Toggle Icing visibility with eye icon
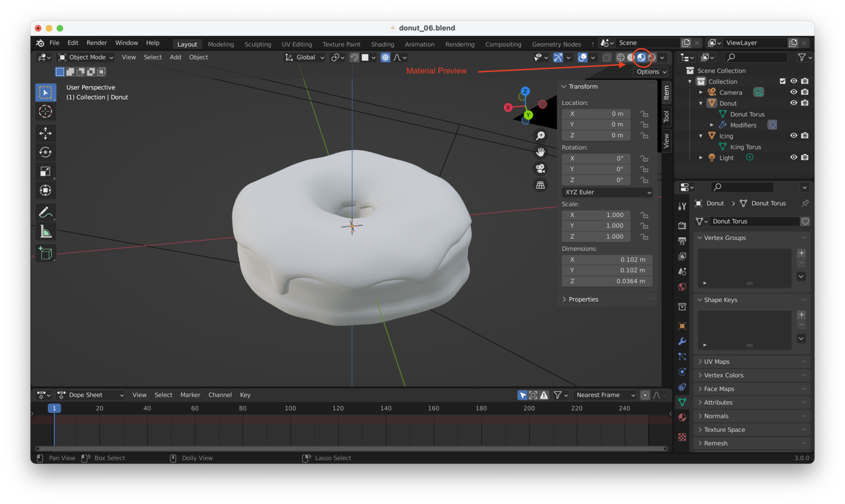 tap(794, 135)
